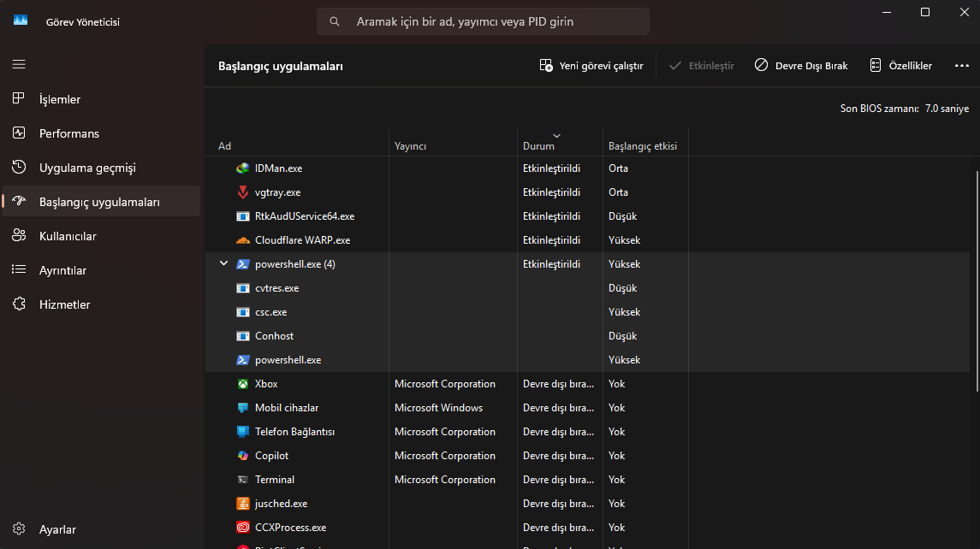
Task: Click Devre Dışı Bırak button
Action: [x=801, y=66]
